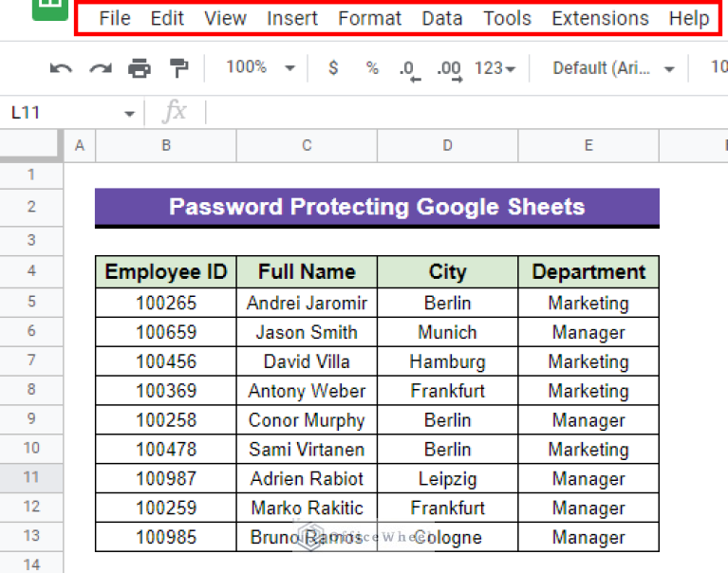
Task: Select row 13 header
Action: point(31,536)
